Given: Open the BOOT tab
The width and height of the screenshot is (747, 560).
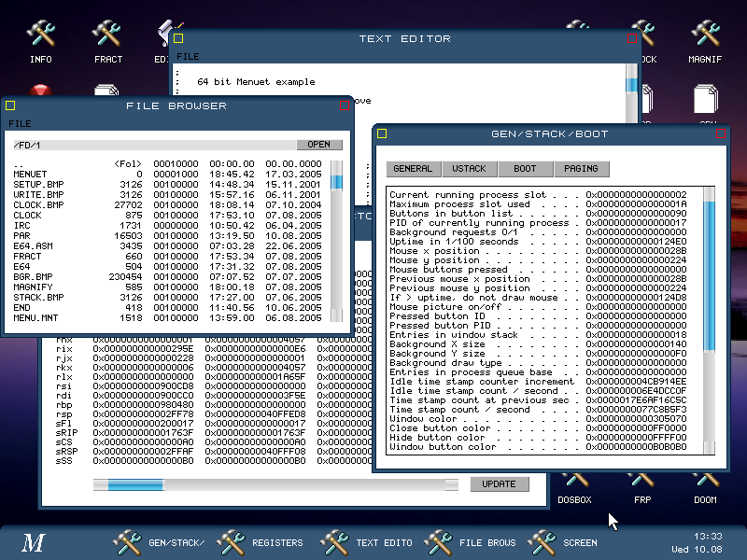Looking at the screenshot, I should 525,169.
